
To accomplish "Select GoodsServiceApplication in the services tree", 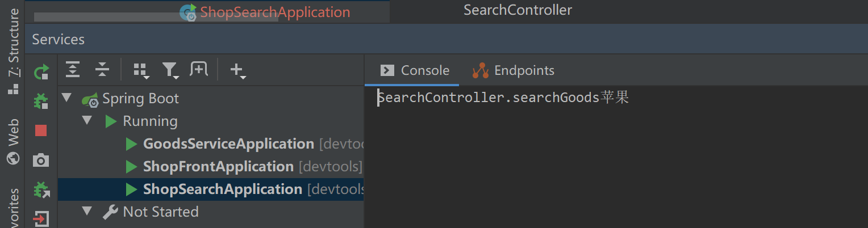I will point(228,144).
